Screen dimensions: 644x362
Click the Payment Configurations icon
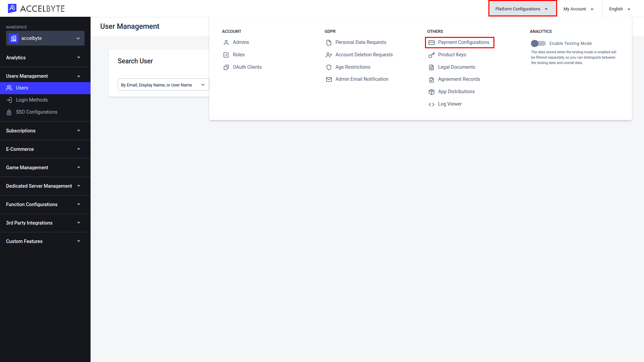[x=432, y=42]
